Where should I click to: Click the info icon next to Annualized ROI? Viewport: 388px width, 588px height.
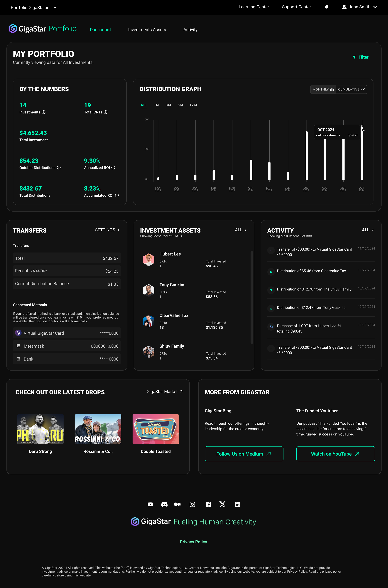[113, 167]
